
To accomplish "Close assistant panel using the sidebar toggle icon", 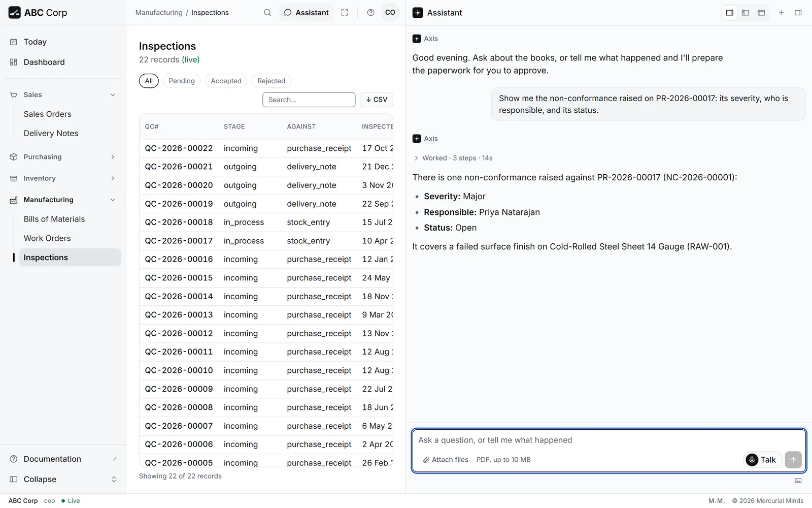I will tap(798, 13).
